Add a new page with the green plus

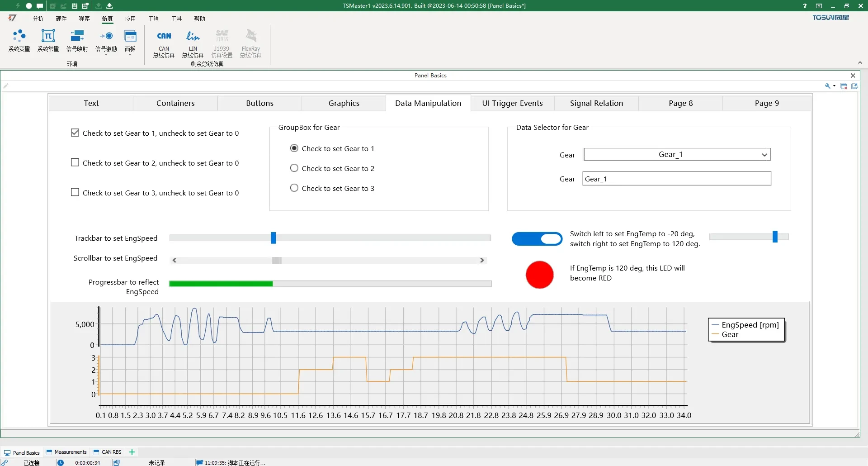click(x=132, y=452)
